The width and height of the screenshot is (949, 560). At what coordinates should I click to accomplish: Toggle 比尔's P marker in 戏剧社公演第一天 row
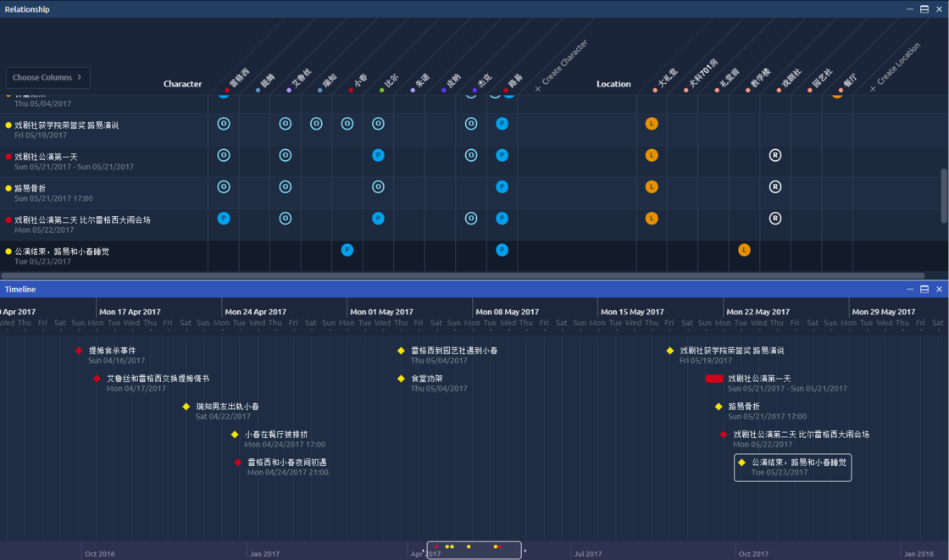click(x=377, y=155)
